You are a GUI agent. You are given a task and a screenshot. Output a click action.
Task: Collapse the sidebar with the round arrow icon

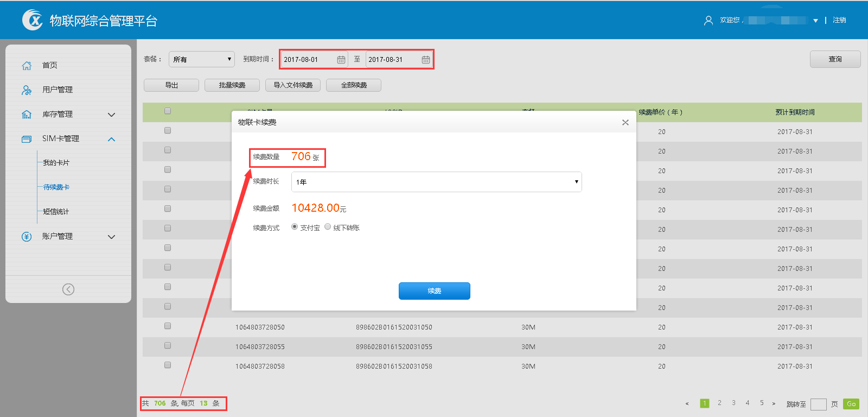click(x=68, y=289)
